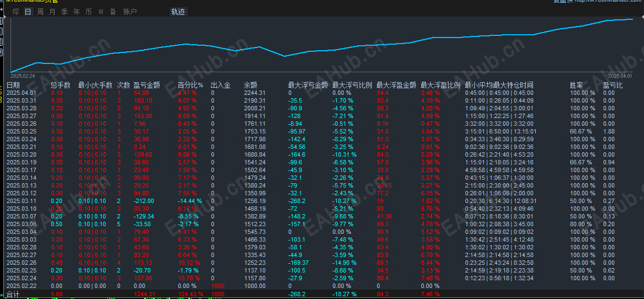Switch to the 月 monthly tab
Image resolution: width=644 pixels, height=299 pixels.
52,12
